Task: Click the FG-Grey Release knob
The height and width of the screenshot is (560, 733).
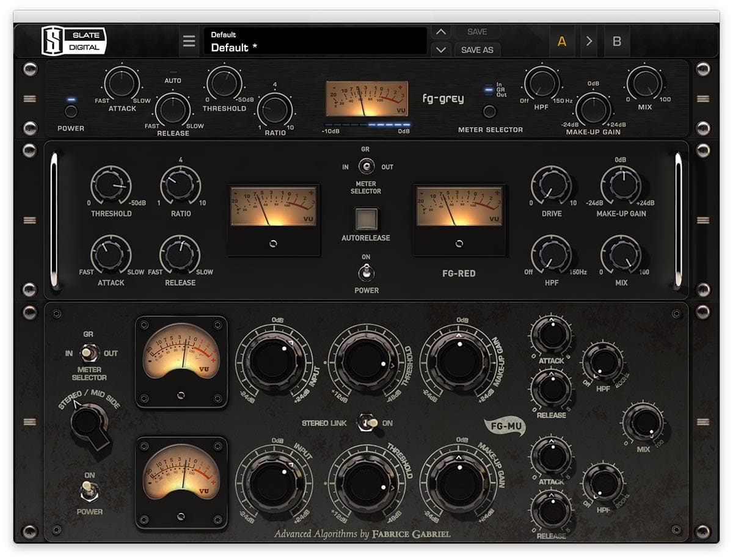Action: tap(173, 109)
